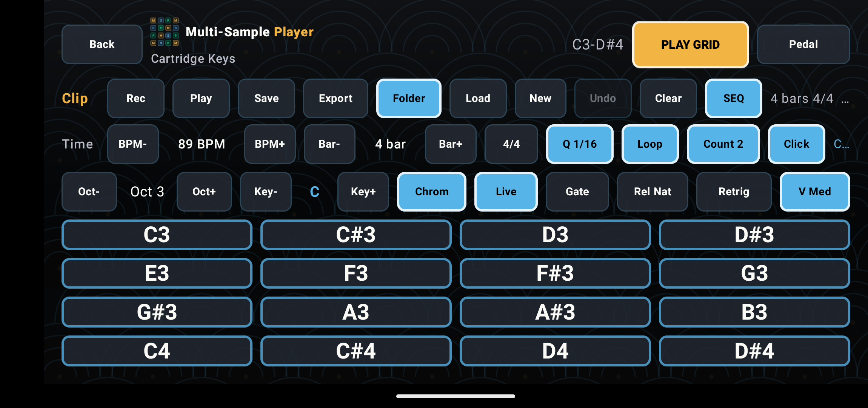Open the Pedal view
The image size is (868, 408).
click(803, 44)
